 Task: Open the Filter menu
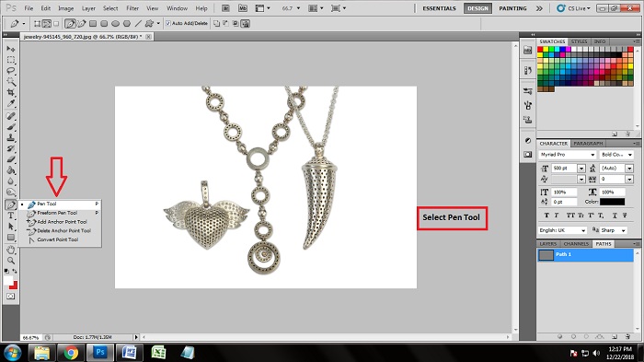132,8
